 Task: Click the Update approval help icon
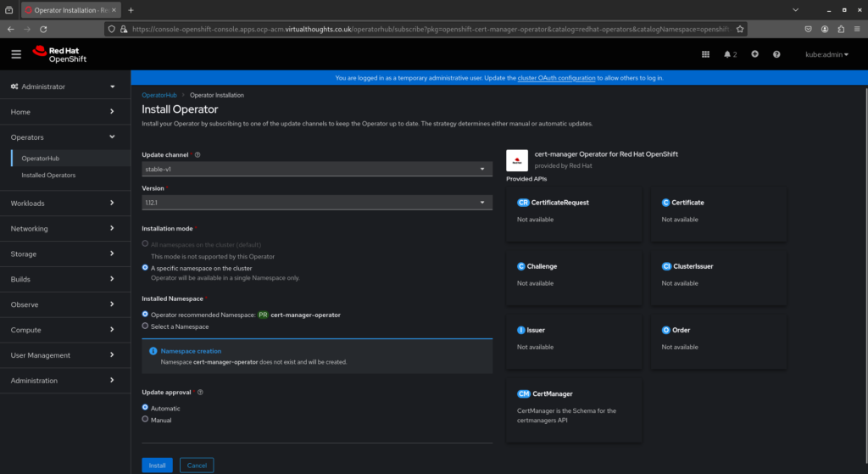(x=200, y=393)
